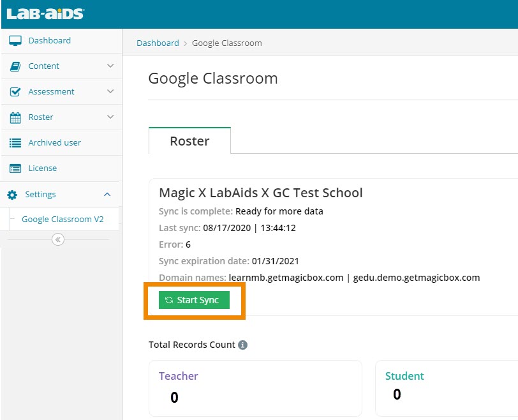This screenshot has height=420, width=518.
Task: Click the info icon beside Total Records Count
Action: (x=242, y=345)
